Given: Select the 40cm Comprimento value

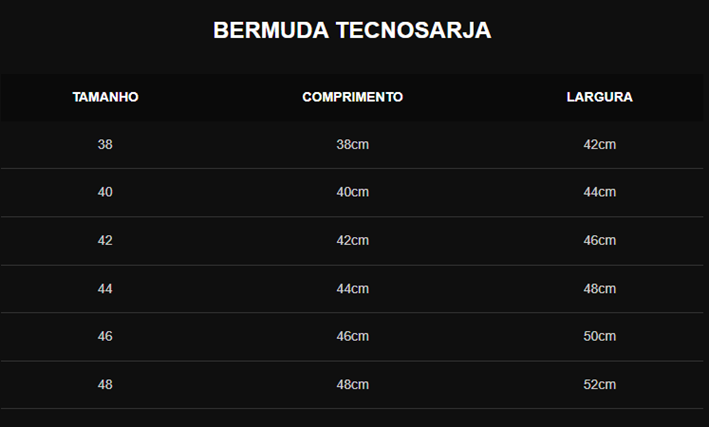Looking at the screenshot, I should coord(352,192).
